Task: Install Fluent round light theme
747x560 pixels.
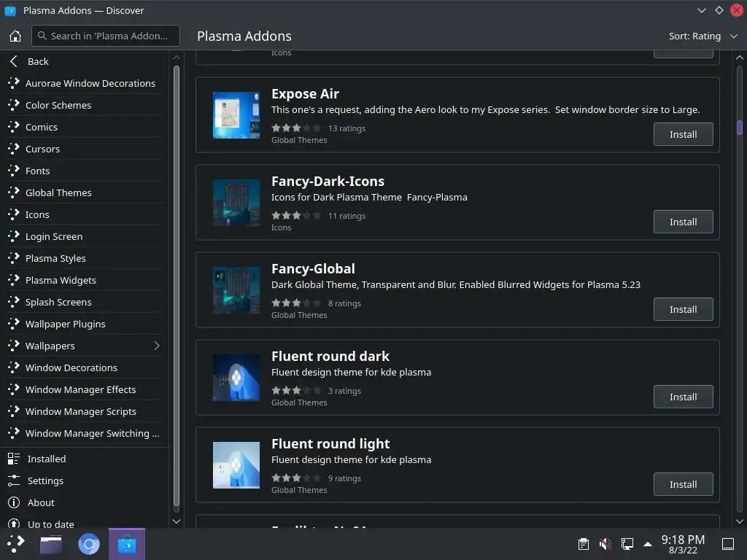Action: (683, 485)
